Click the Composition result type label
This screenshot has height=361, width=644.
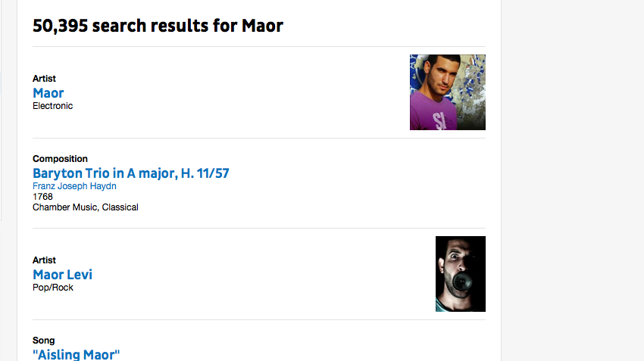60,159
